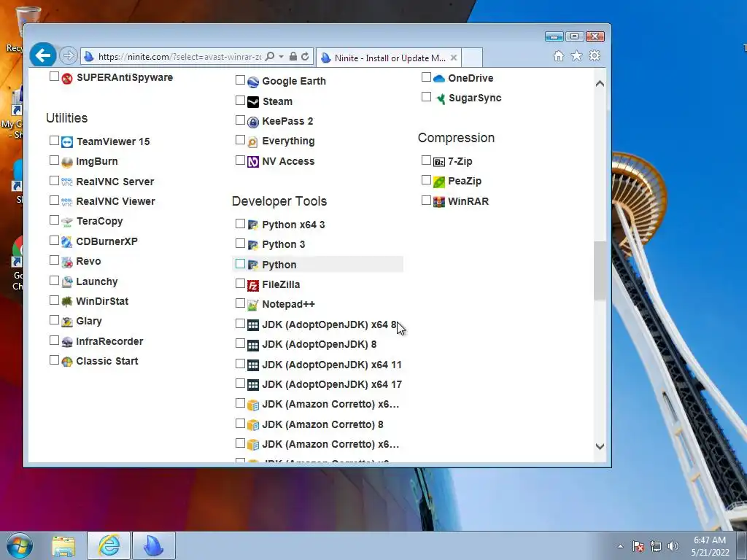Check the Python x64 3 checkbox
The width and height of the screenshot is (747, 560).
pyautogui.click(x=240, y=223)
